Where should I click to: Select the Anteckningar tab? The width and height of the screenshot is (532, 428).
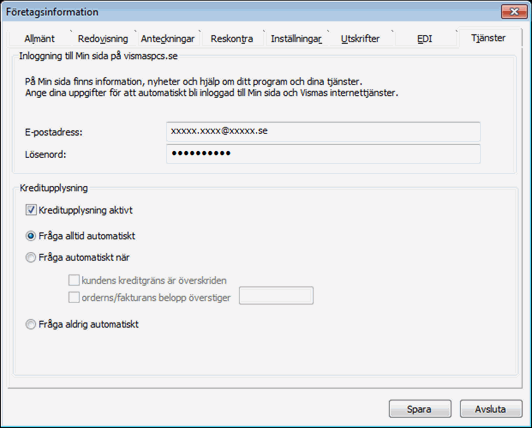click(168, 39)
